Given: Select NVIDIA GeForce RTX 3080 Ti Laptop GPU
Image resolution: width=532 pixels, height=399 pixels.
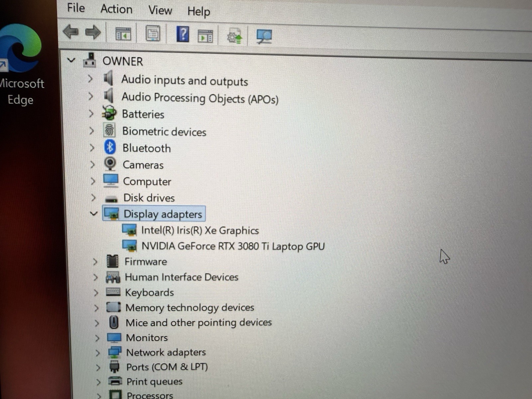Looking at the screenshot, I should point(233,246).
